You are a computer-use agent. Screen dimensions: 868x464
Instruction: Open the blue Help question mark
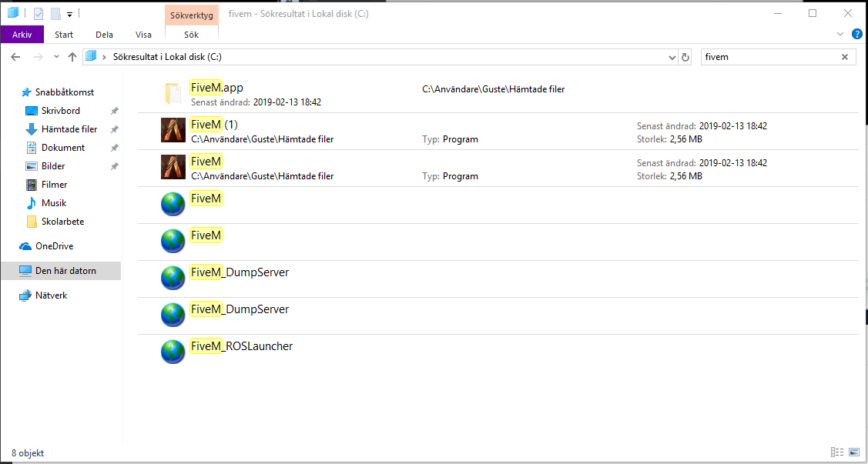point(857,35)
